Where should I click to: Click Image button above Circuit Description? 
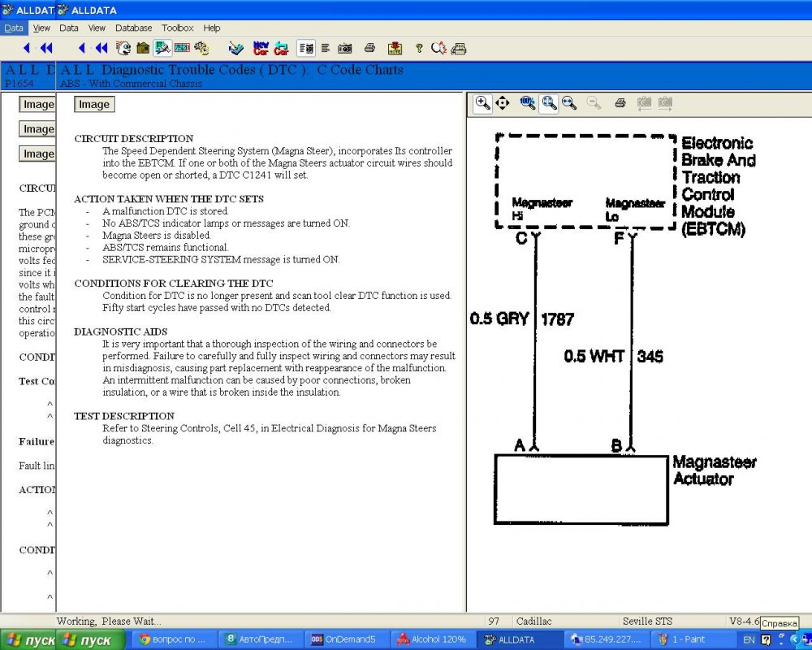click(x=94, y=104)
